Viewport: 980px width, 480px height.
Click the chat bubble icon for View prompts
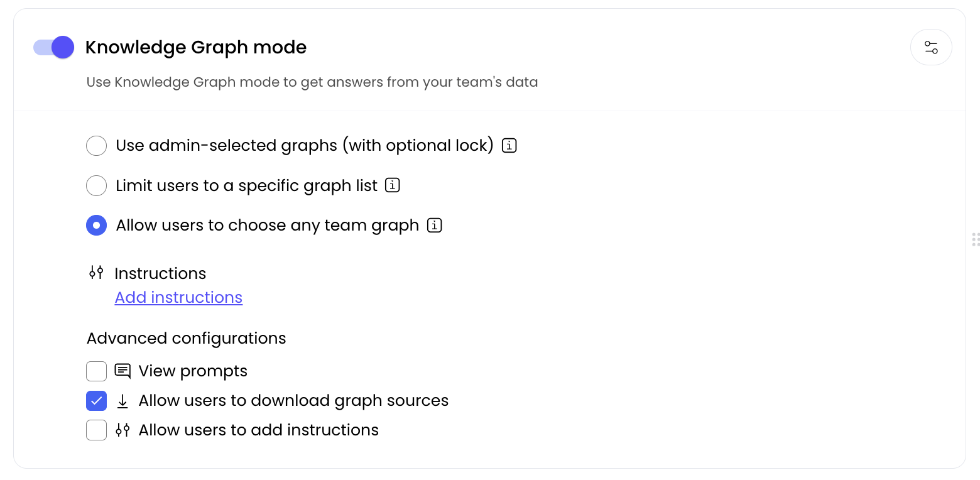click(122, 371)
